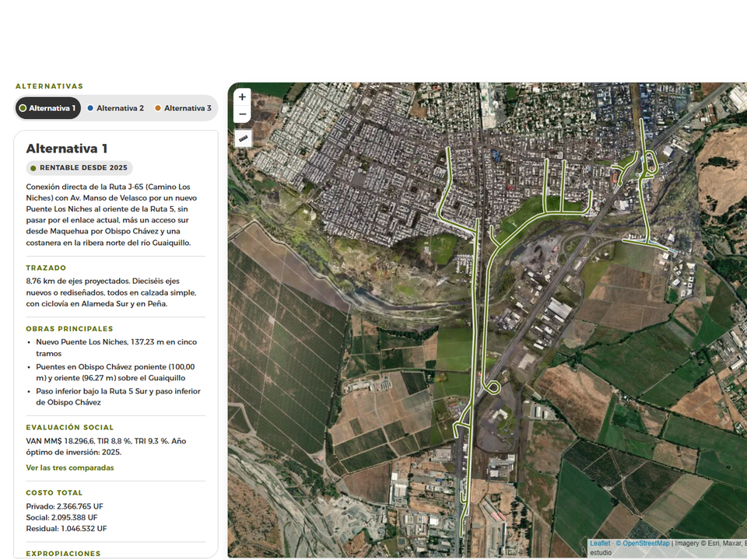
Task: Open the Leaflet attribution link
Action: (600, 544)
